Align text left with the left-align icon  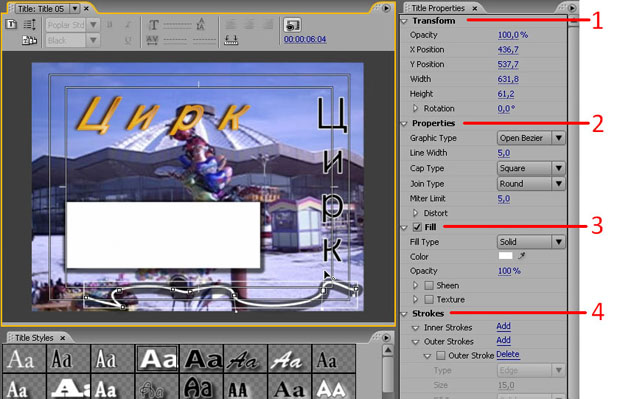click(231, 25)
